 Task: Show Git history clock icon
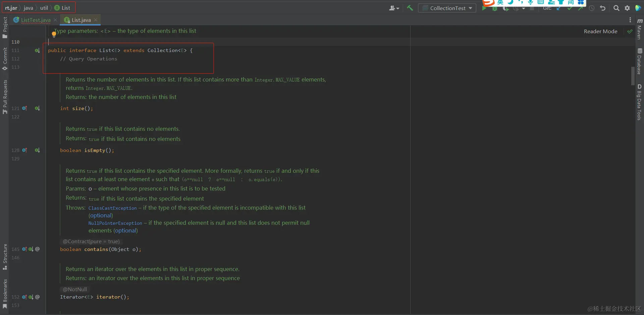(x=592, y=8)
